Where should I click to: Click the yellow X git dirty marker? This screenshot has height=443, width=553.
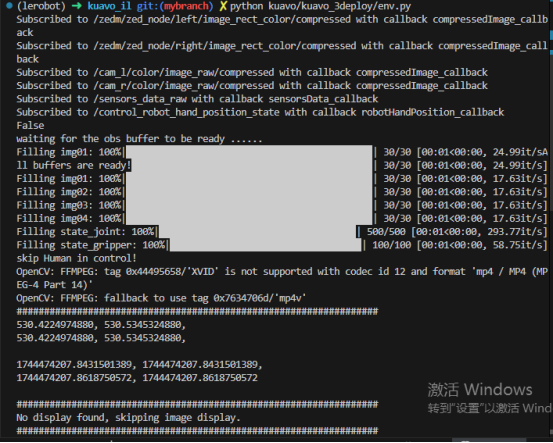[x=223, y=6]
